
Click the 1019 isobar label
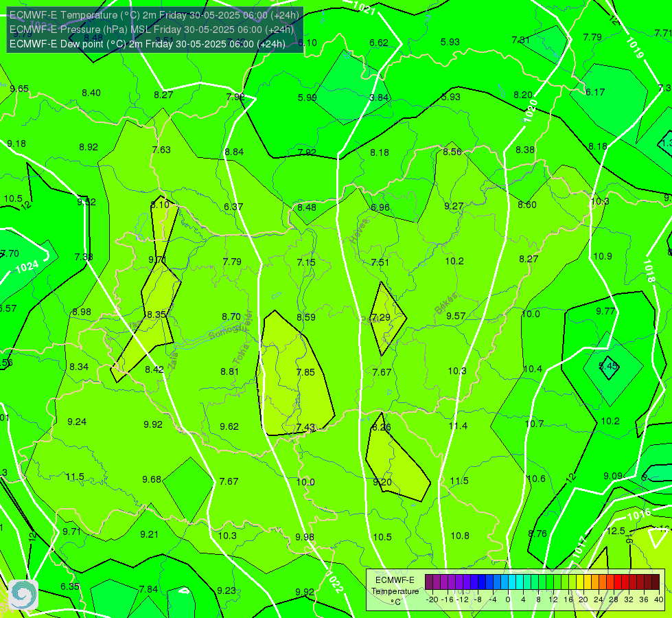(635, 47)
